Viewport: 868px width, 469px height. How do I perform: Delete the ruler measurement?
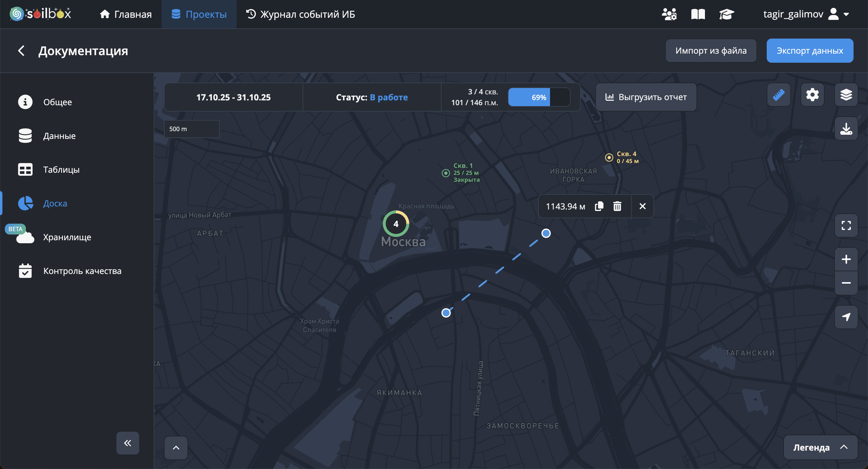[x=617, y=206]
